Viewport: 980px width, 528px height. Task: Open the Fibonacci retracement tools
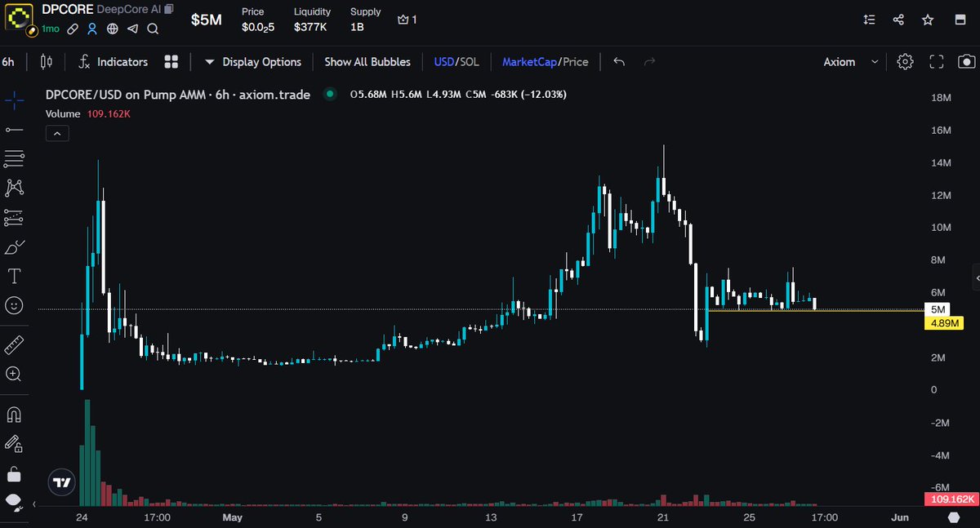pyautogui.click(x=14, y=158)
